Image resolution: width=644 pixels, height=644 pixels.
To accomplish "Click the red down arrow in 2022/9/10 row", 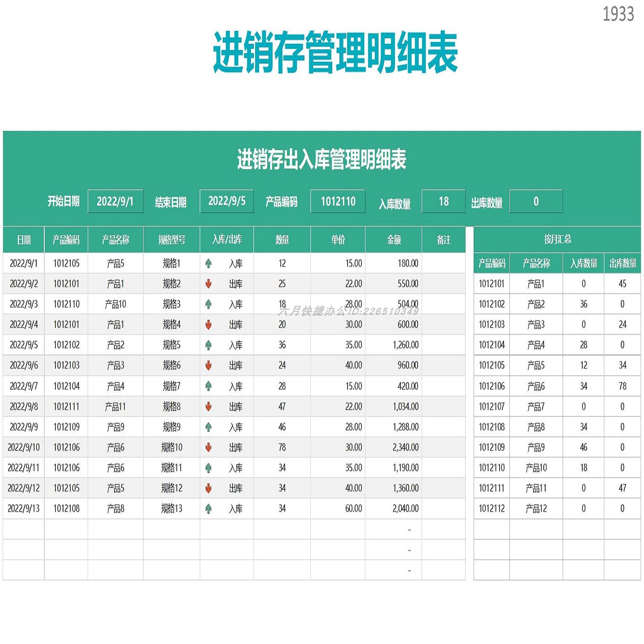I will [208, 447].
